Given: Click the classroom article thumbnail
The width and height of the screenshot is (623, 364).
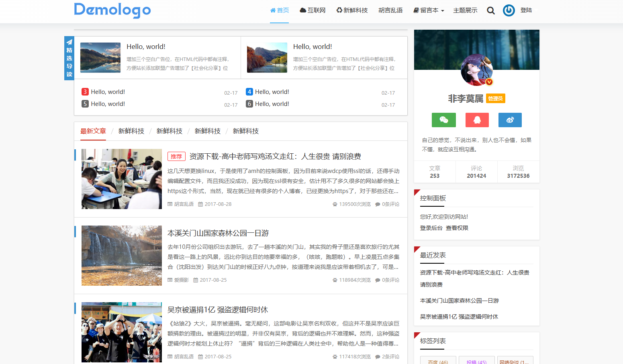Looking at the screenshot, I should [x=122, y=179].
